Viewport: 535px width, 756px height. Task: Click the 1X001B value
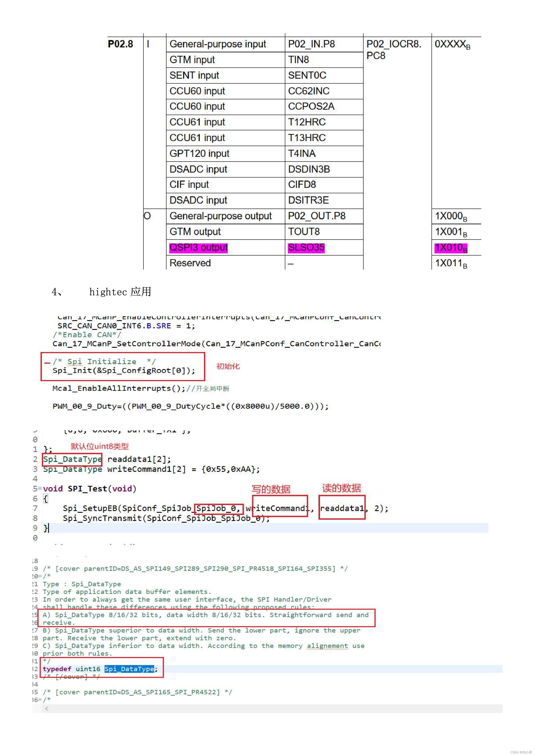[x=451, y=232]
